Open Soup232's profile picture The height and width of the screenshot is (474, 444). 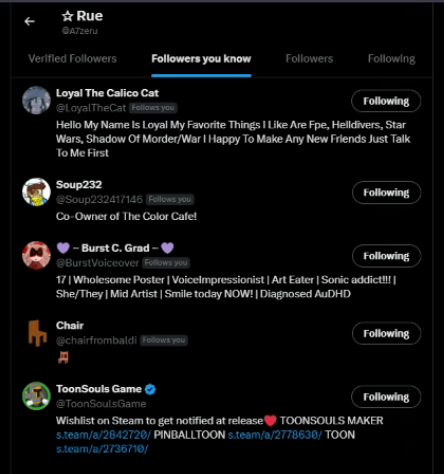[36, 192]
